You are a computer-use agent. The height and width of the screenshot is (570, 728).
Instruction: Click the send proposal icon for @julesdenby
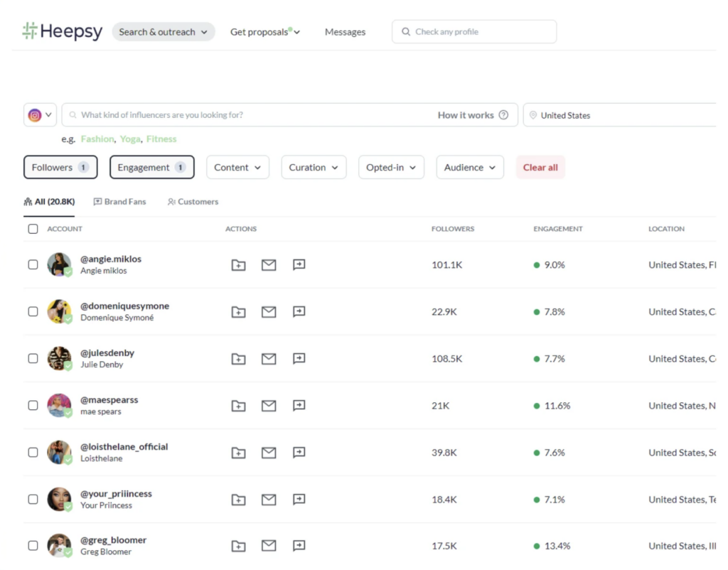point(299,359)
